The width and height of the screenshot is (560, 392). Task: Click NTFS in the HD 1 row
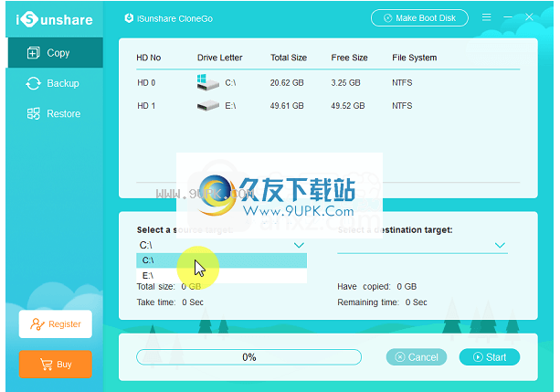402,106
